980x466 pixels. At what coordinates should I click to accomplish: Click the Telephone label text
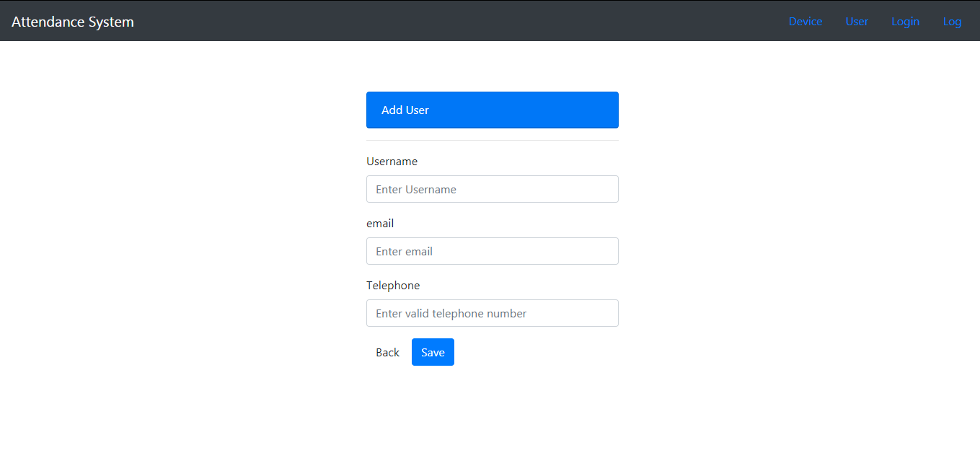393,286
